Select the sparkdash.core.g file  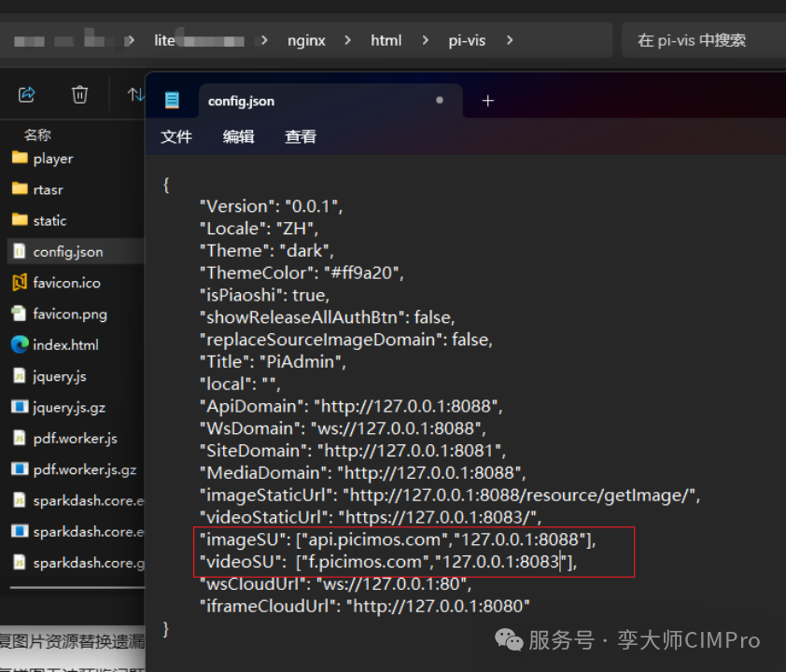coord(89,563)
